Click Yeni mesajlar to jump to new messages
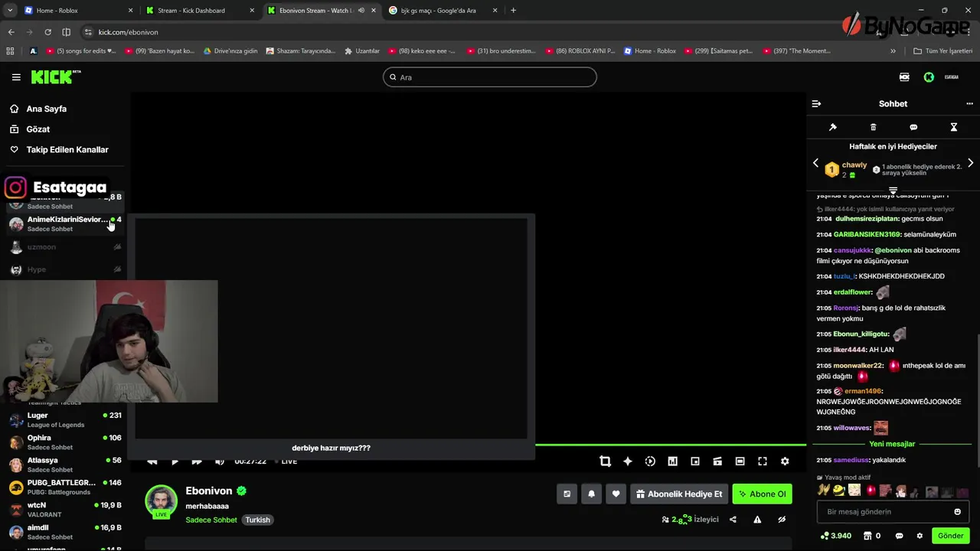This screenshot has height=551, width=980. click(x=892, y=444)
